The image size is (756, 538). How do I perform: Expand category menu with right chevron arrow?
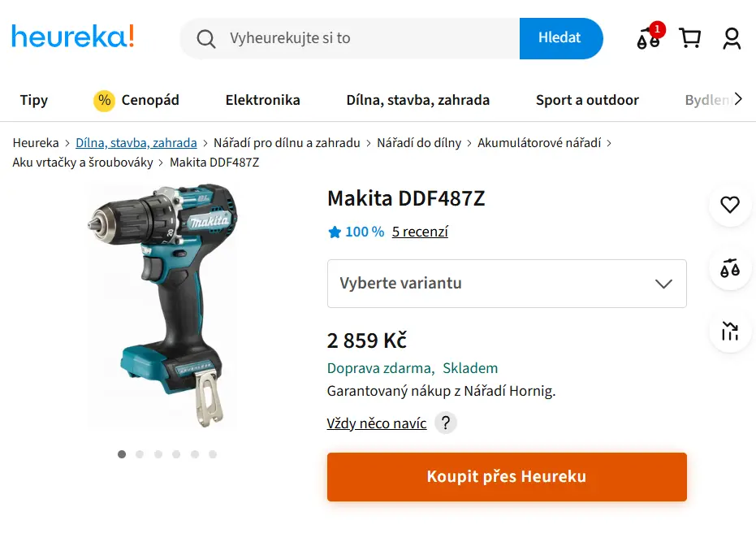[x=738, y=99]
